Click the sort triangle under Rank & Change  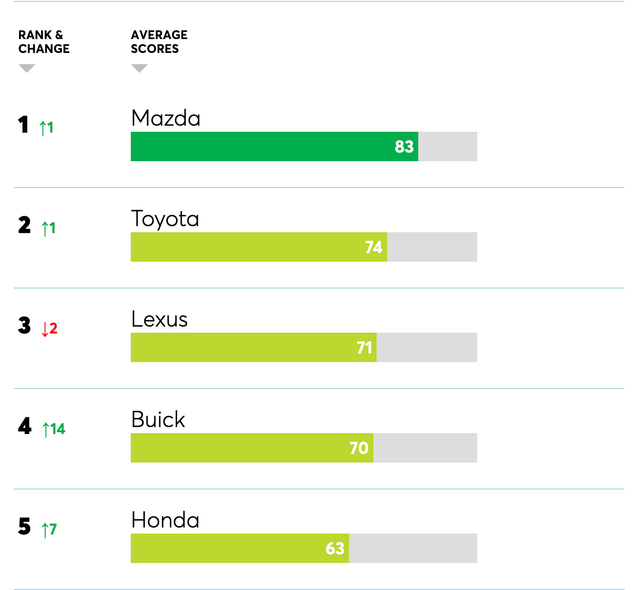pos(27,69)
